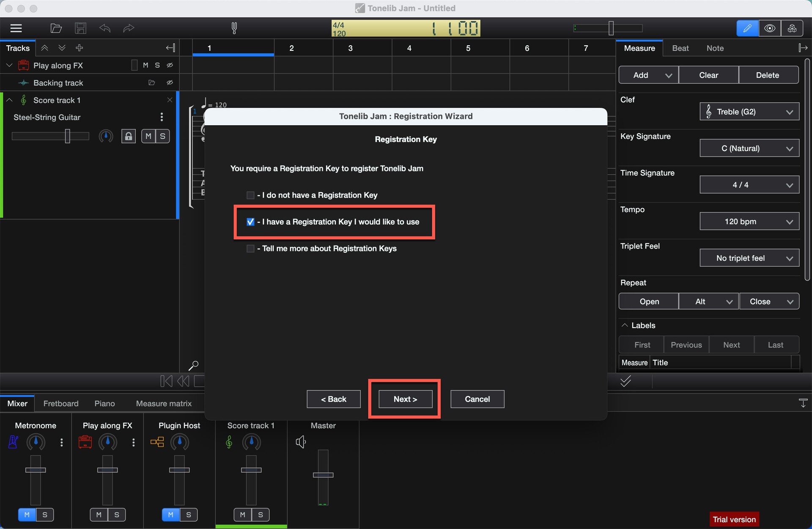Uncheck 'I have a Registration Key' option
Viewport: 812px width, 529px height.
pos(250,222)
